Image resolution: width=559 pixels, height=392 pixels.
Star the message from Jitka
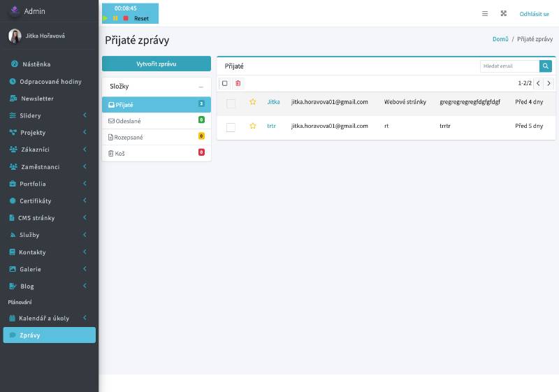pos(253,102)
